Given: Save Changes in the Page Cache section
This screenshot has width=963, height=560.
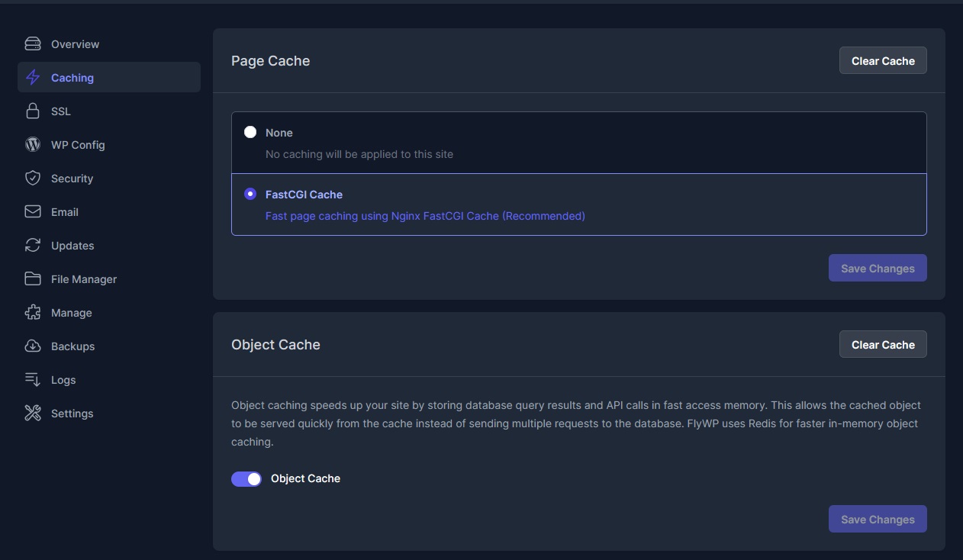Looking at the screenshot, I should point(878,269).
